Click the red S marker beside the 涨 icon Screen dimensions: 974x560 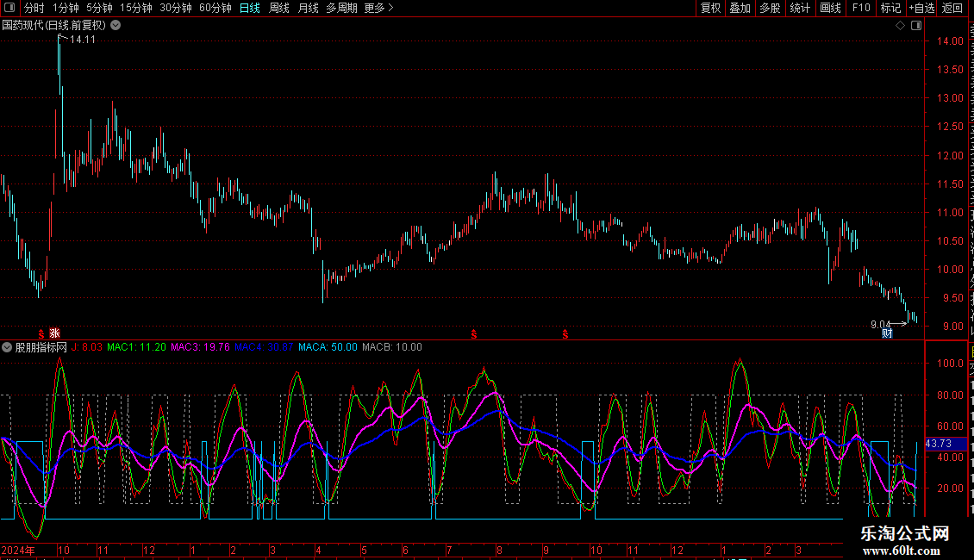coord(41,334)
